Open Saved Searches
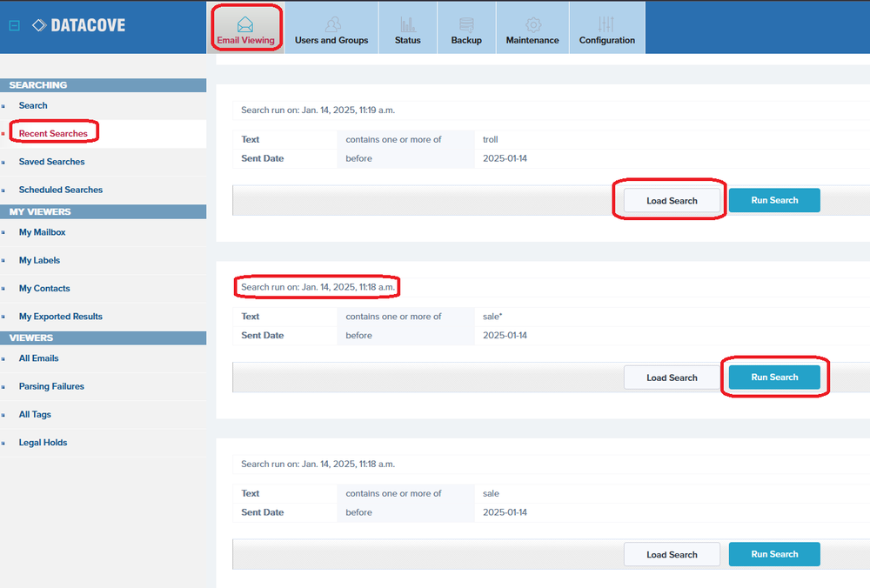This screenshot has width=870, height=588. pos(51,162)
